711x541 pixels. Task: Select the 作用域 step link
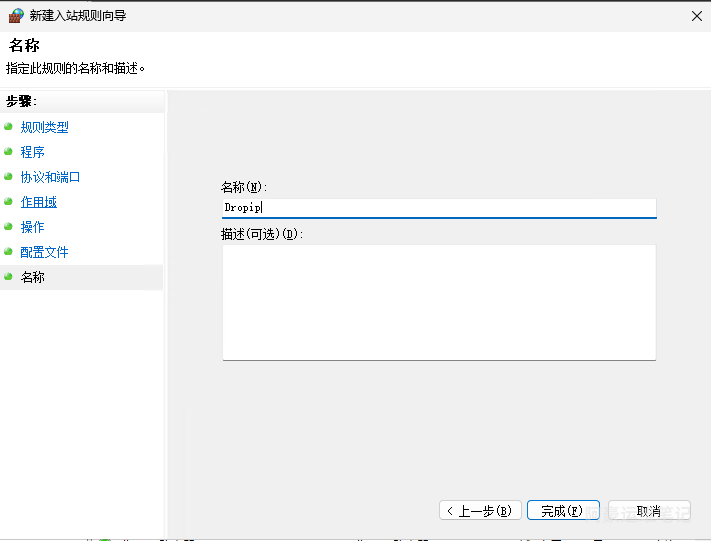pos(39,202)
